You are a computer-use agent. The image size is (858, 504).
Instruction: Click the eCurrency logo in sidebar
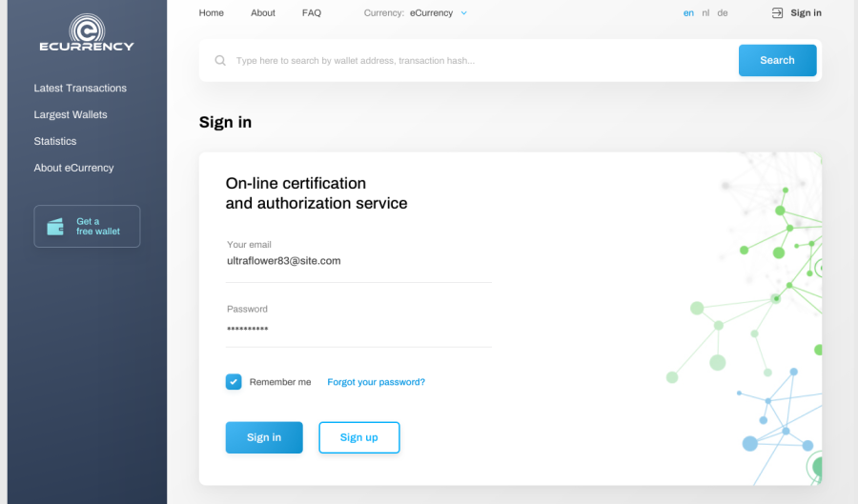coord(87,32)
